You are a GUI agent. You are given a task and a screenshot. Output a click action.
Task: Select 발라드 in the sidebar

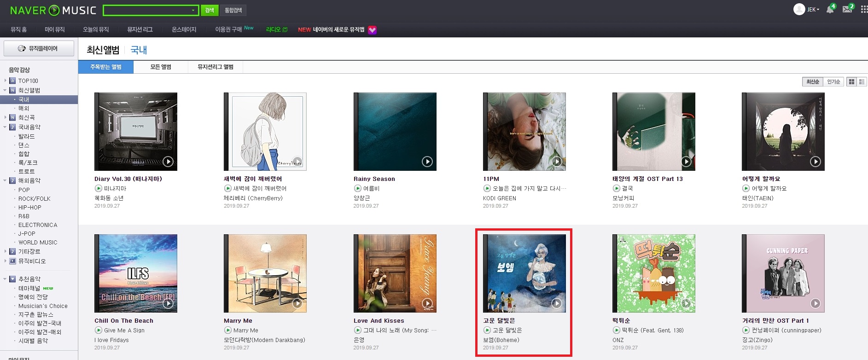pos(26,136)
